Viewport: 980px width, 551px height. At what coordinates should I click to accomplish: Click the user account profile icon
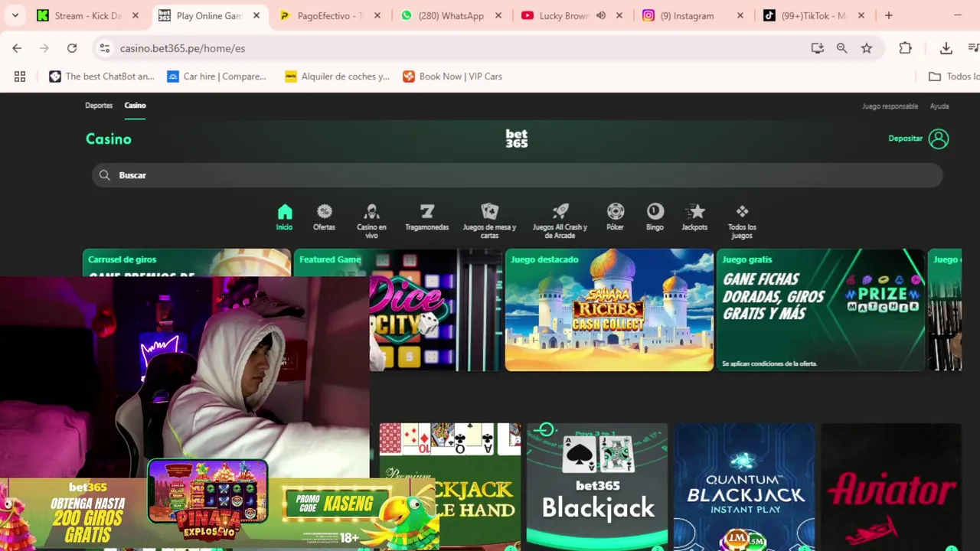(939, 139)
